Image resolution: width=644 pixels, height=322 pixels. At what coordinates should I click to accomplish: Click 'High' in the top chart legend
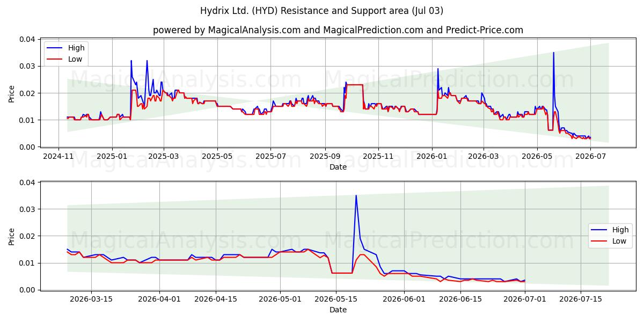coord(77,48)
